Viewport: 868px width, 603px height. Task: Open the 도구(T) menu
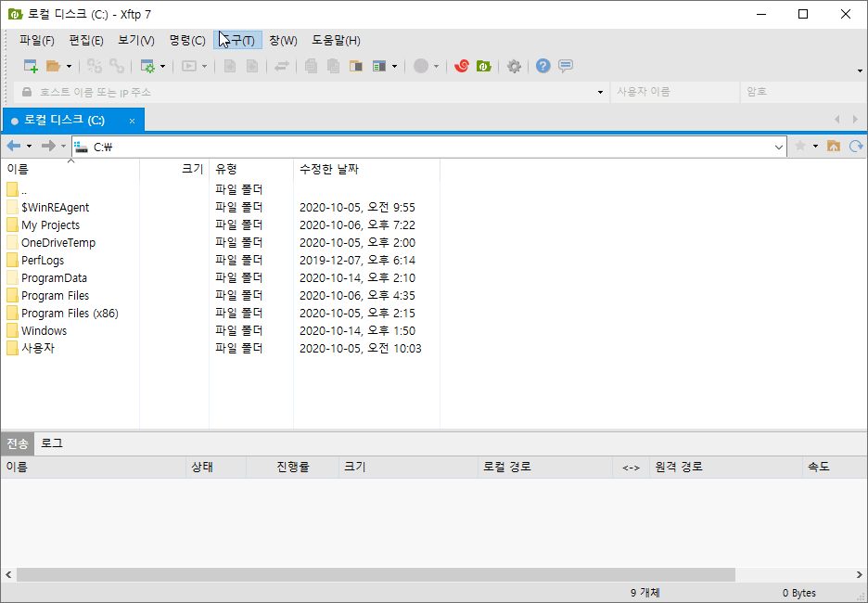coord(237,41)
